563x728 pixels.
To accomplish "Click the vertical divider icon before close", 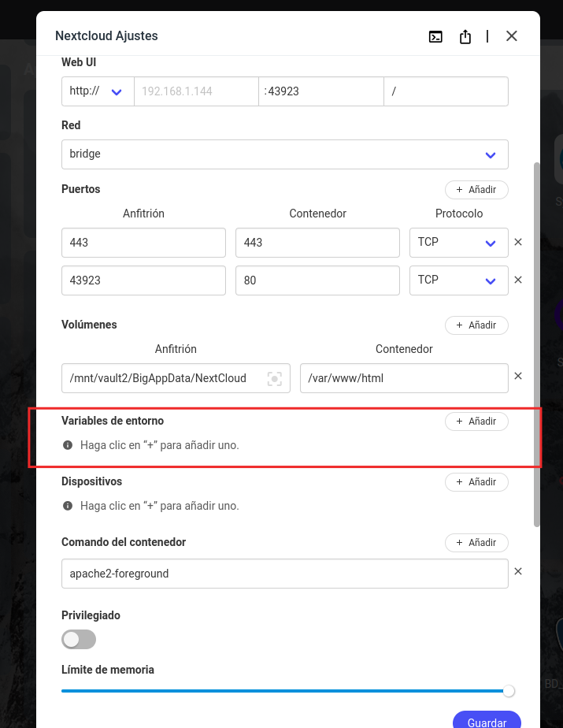I will point(487,36).
